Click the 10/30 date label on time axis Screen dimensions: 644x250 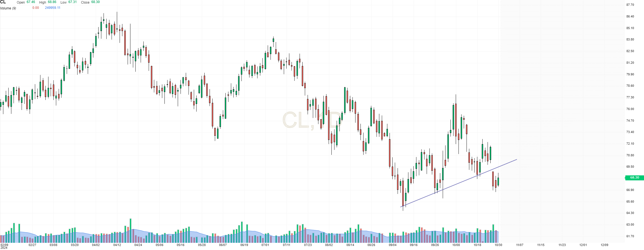pos(498,245)
